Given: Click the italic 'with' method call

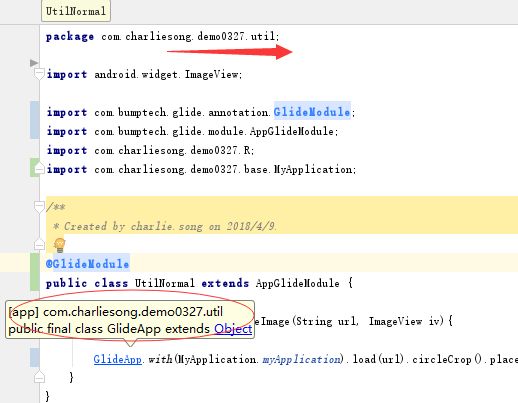Looking at the screenshot, I should [x=160, y=359].
